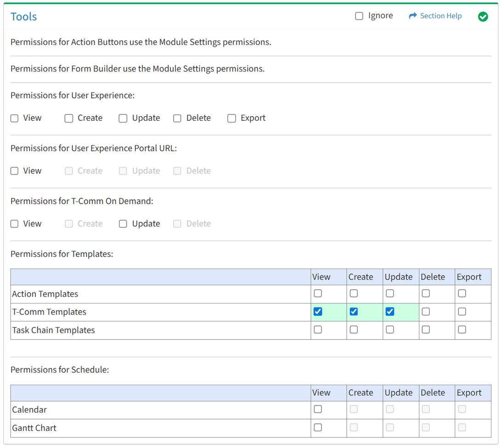Check Delete for T-Comm Templates
The height and width of the screenshot is (448, 501).
point(426,312)
